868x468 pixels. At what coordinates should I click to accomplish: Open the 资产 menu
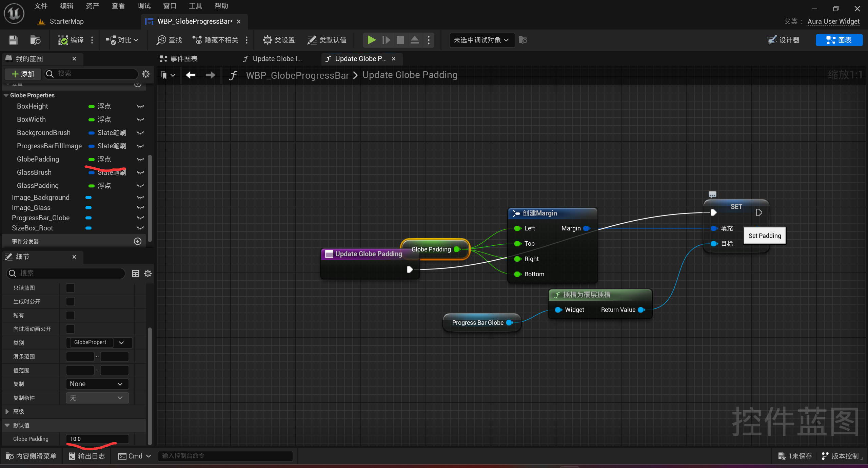pyautogui.click(x=93, y=6)
